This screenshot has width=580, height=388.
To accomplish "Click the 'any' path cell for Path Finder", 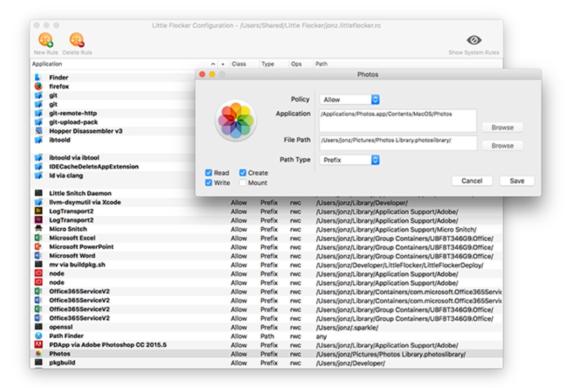I will 321,337.
